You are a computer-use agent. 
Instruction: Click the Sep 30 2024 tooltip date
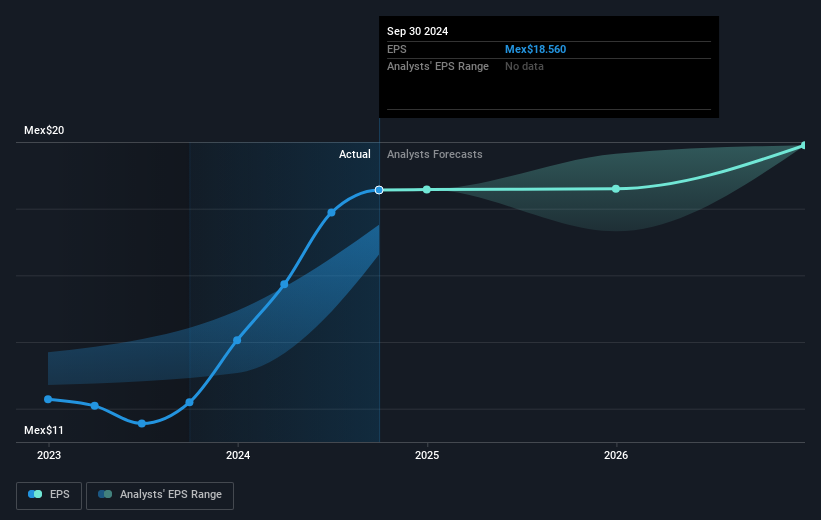tap(417, 31)
